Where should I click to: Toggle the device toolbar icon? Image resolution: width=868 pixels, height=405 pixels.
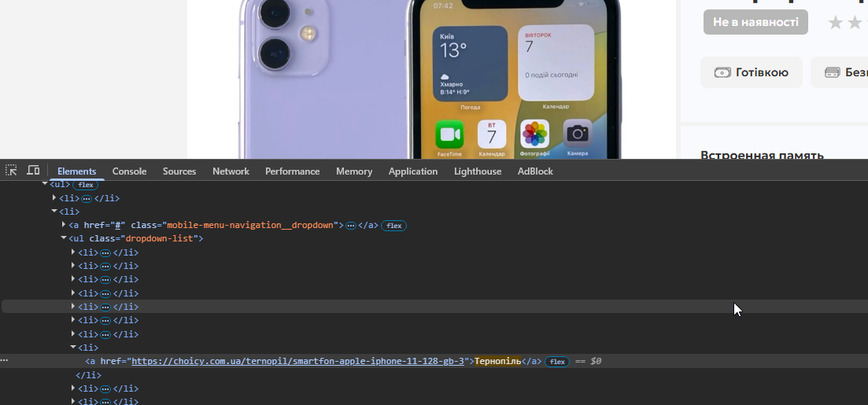click(33, 171)
